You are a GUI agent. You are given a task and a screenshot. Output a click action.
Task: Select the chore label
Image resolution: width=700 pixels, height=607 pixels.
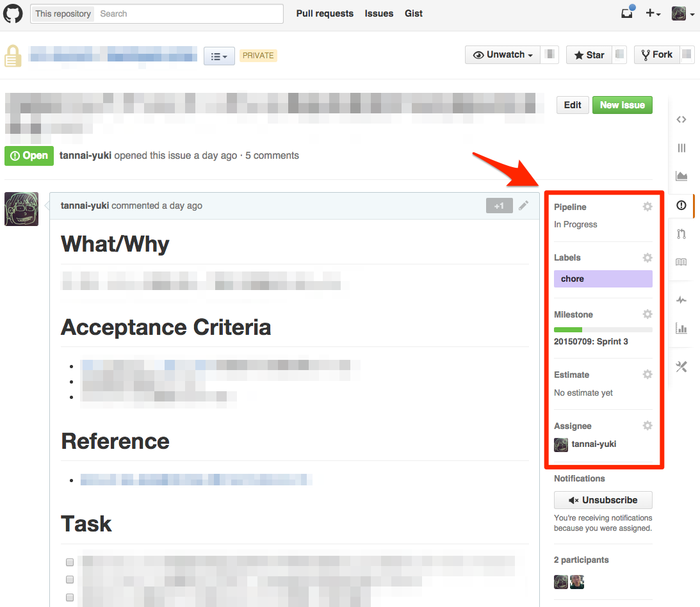tap(603, 278)
